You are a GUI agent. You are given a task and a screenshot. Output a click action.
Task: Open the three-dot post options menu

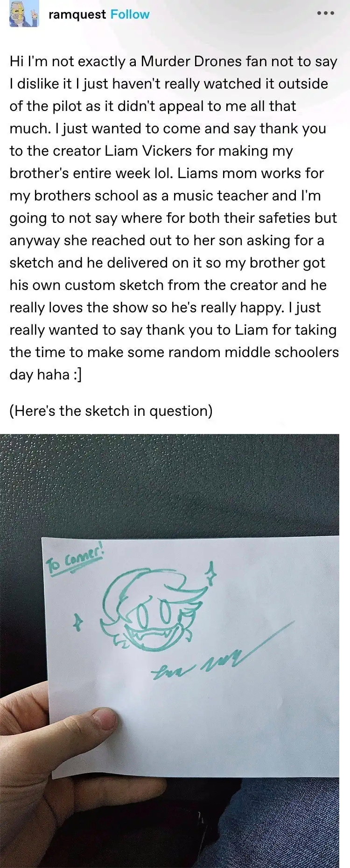[x=326, y=14]
